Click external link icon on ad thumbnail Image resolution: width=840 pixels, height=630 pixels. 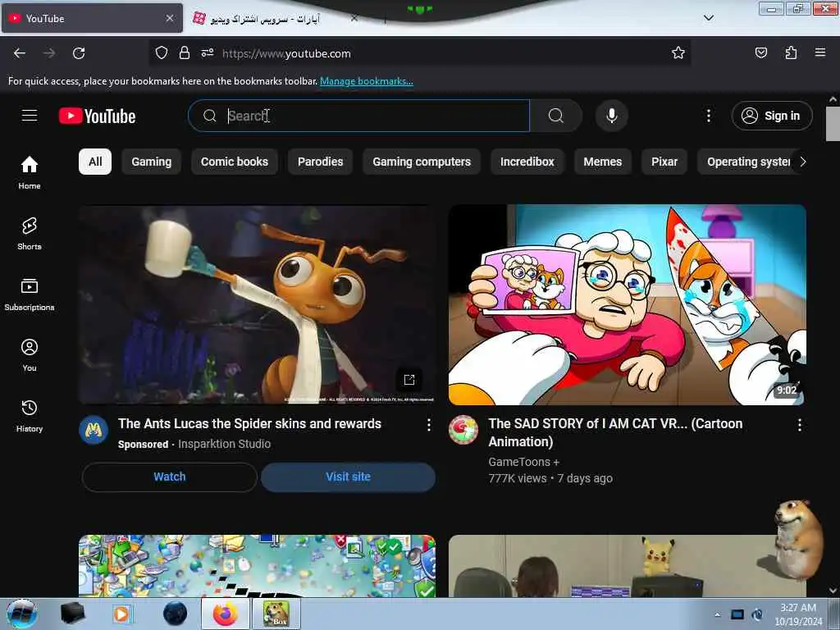click(x=409, y=379)
